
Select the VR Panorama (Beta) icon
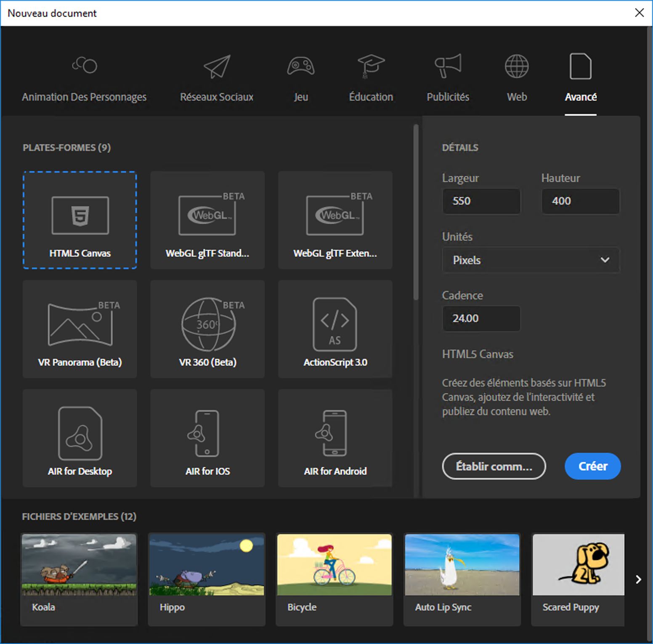coord(84,323)
